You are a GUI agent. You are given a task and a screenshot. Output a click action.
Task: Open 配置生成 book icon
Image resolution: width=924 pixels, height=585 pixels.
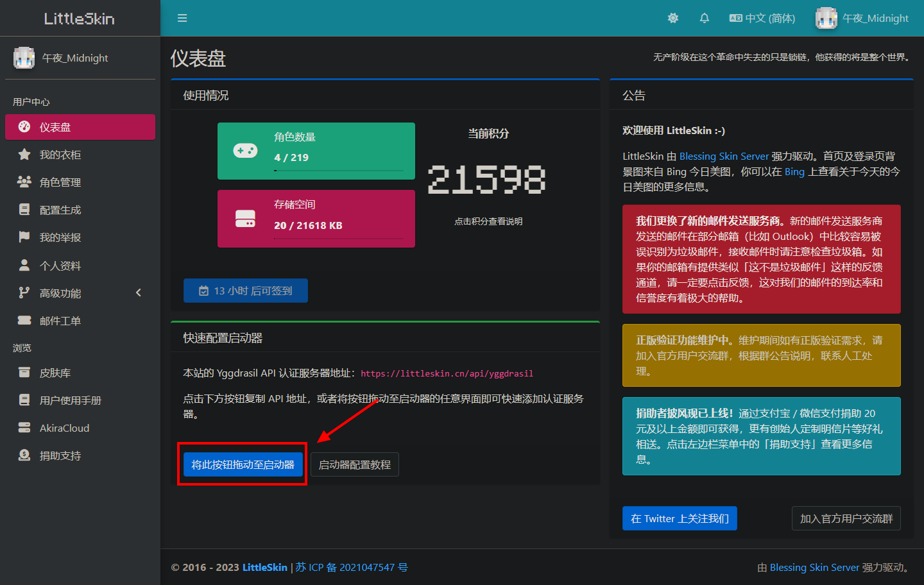click(x=24, y=209)
